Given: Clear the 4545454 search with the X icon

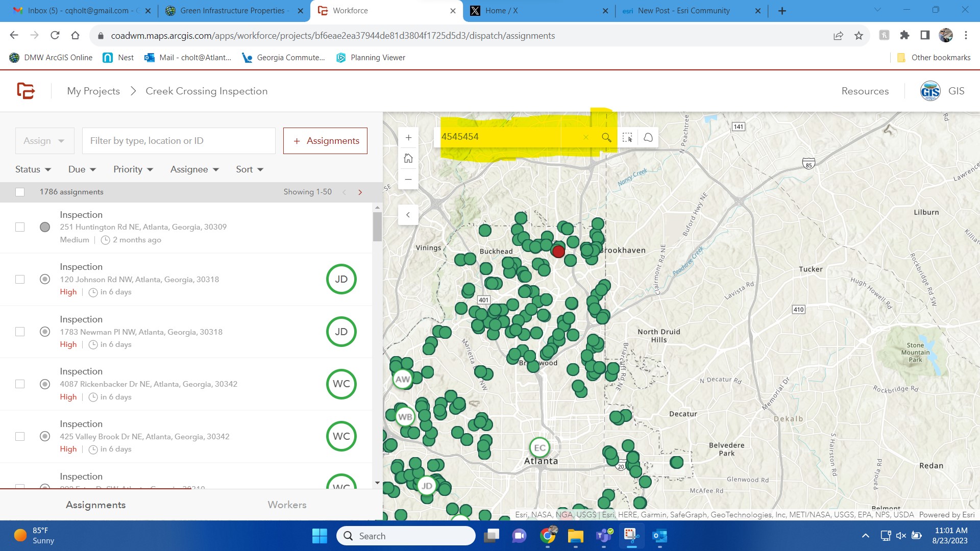Looking at the screenshot, I should click(x=586, y=137).
